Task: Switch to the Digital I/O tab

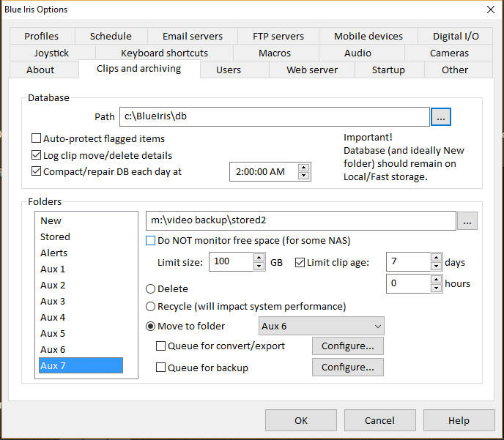Action: coord(456,36)
